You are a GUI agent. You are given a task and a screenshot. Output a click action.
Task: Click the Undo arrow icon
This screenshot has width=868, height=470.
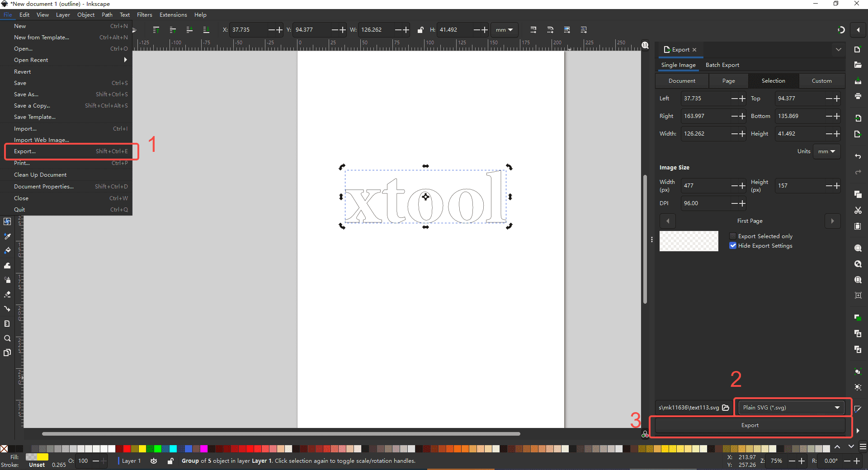(x=858, y=156)
